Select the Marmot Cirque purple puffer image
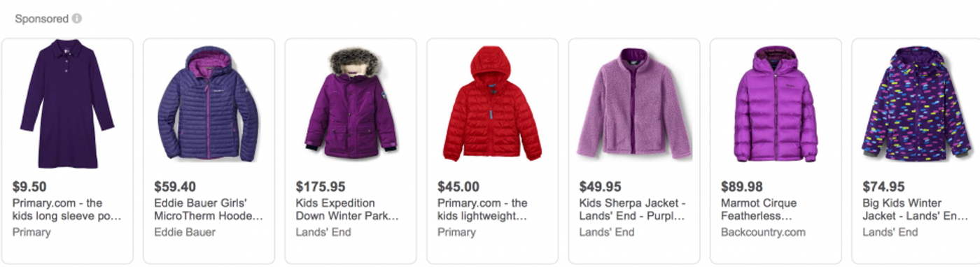The height and width of the screenshot is (267, 980). pyautogui.click(x=776, y=103)
